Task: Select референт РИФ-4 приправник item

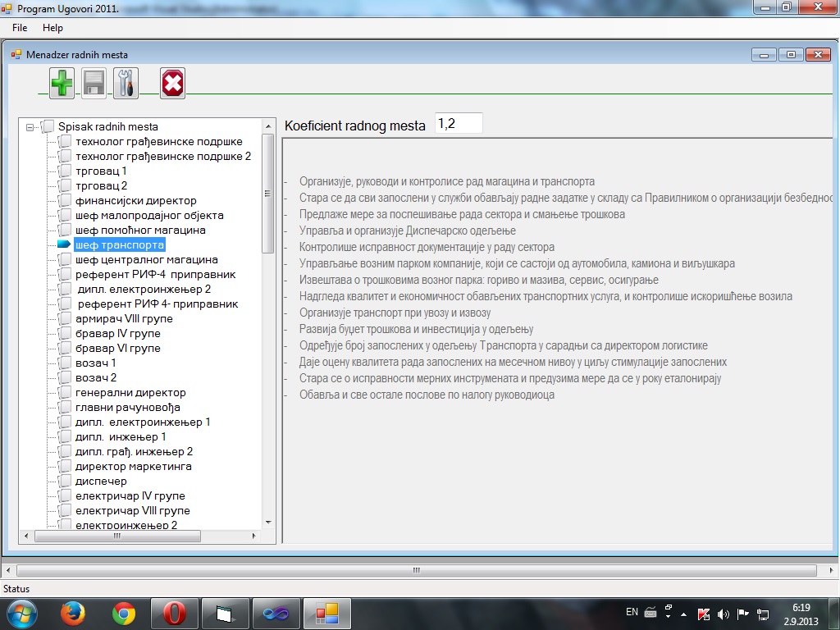Action: coord(155,274)
